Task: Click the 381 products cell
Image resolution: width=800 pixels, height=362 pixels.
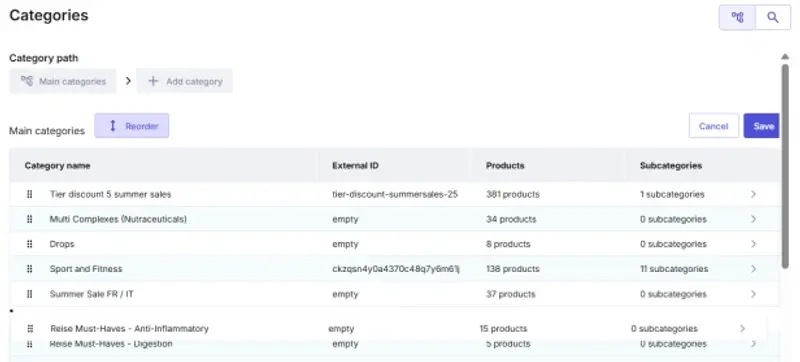Action: point(512,194)
